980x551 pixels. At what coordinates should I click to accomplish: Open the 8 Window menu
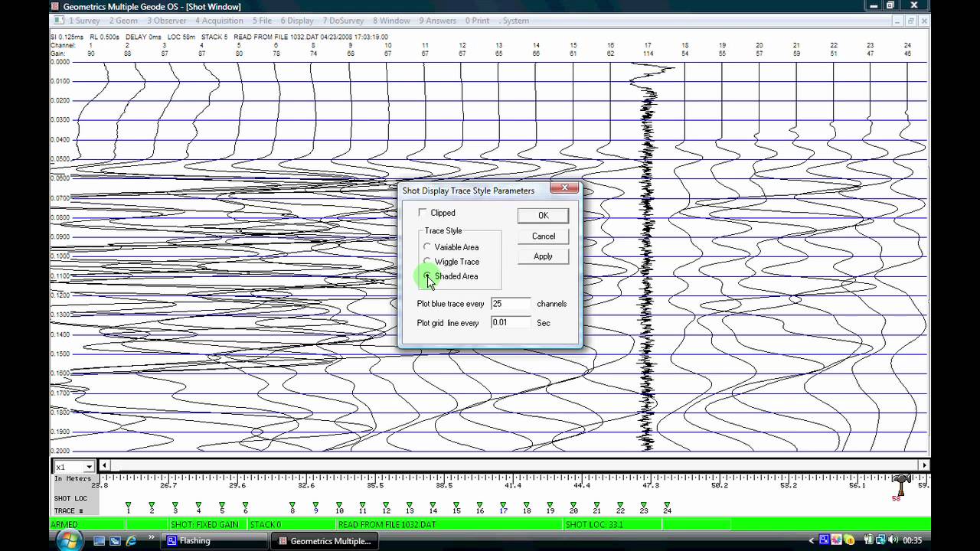[x=391, y=21]
